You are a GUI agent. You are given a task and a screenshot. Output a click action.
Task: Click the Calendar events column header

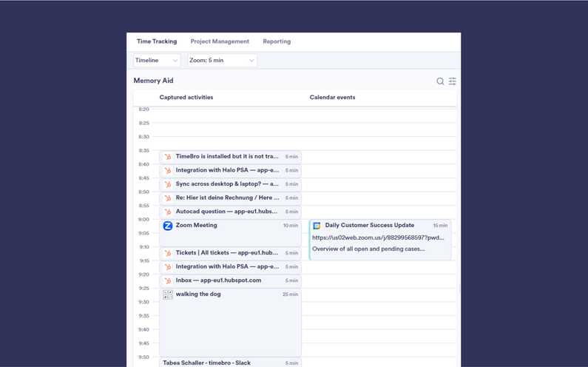pyautogui.click(x=332, y=97)
